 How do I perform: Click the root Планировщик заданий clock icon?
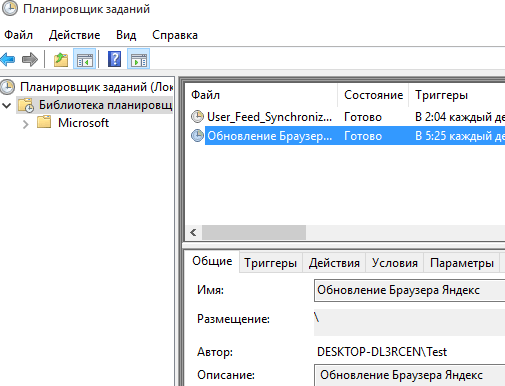7,87
